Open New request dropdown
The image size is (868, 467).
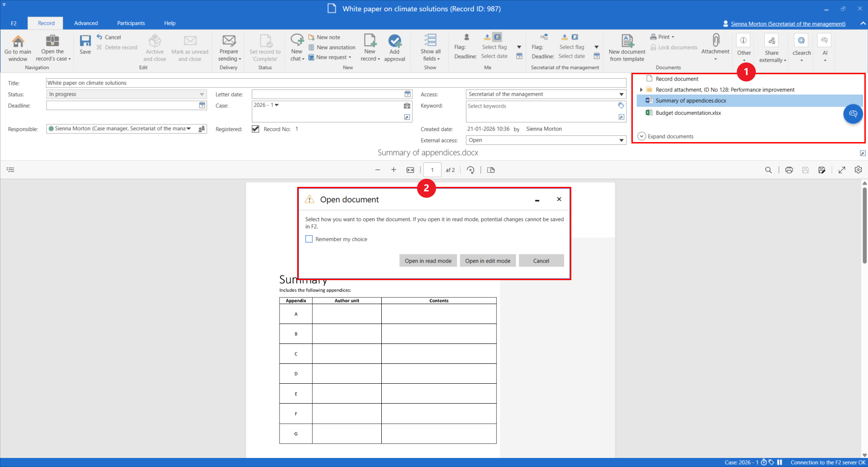tap(330, 57)
